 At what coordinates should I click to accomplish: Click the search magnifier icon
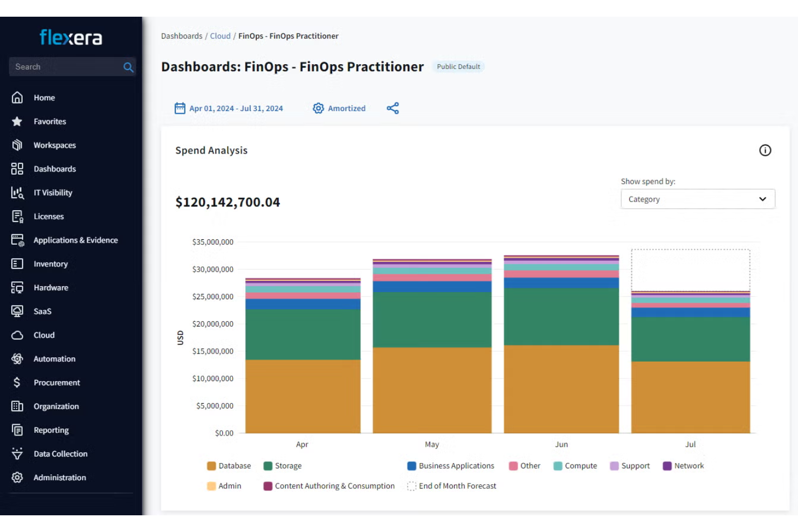point(128,67)
